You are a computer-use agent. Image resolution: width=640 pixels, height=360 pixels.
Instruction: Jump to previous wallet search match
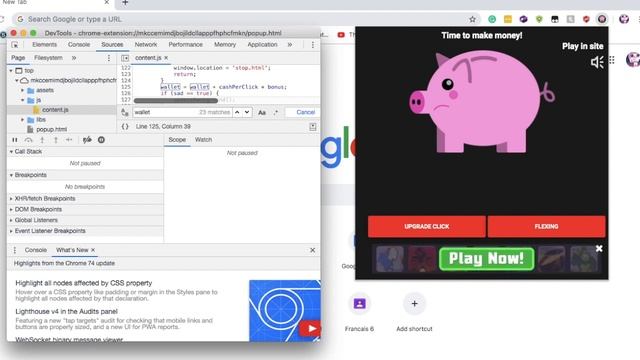click(237, 112)
